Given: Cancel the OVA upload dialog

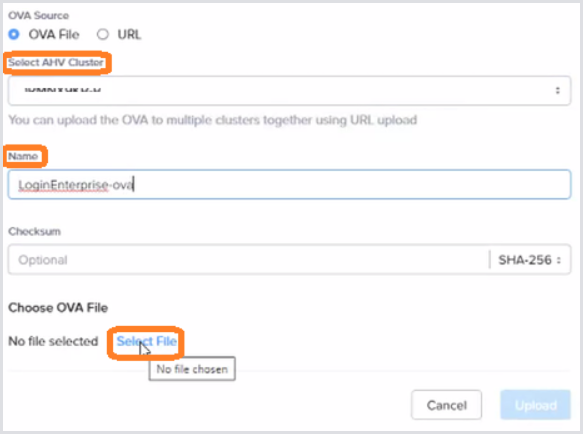Looking at the screenshot, I should coord(446,405).
